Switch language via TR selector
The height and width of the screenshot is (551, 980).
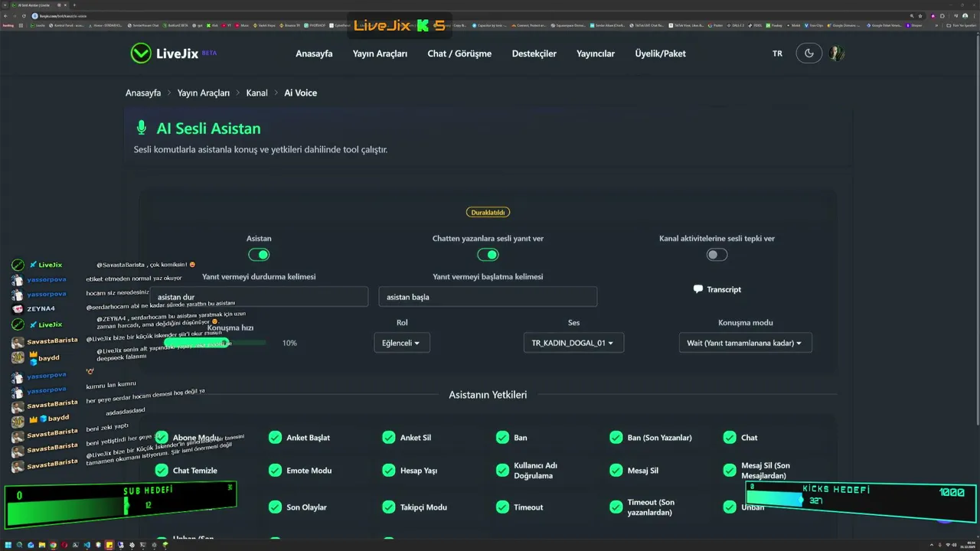point(777,54)
